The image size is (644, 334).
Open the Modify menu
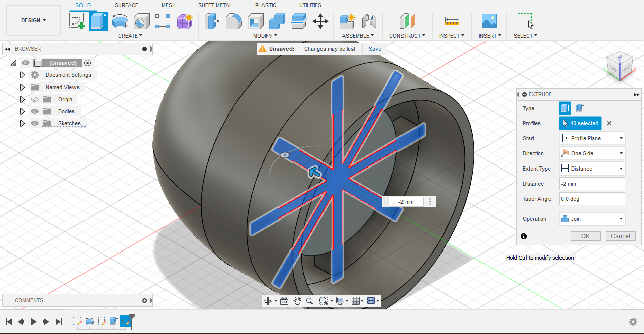(x=265, y=36)
